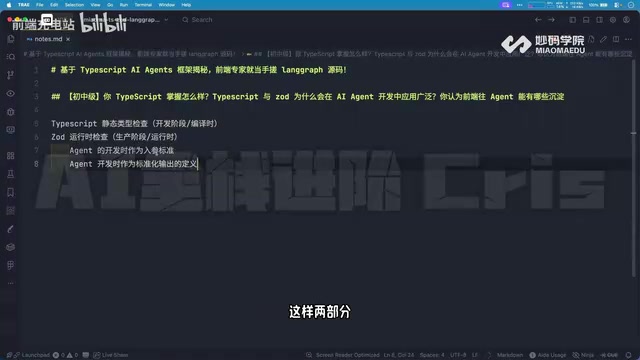Screen dimensions: 640x360
Task: Open editor More Actions ellipsis menu
Action: point(628,39)
